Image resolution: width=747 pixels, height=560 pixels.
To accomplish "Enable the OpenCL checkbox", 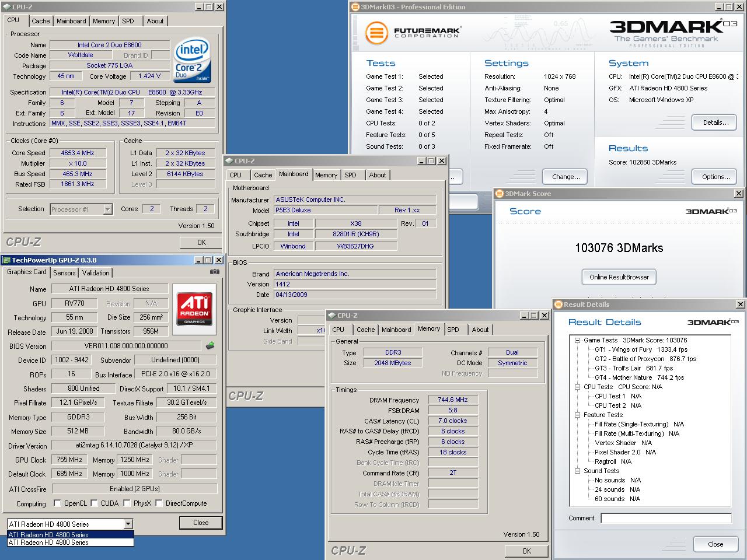I will 57,503.
